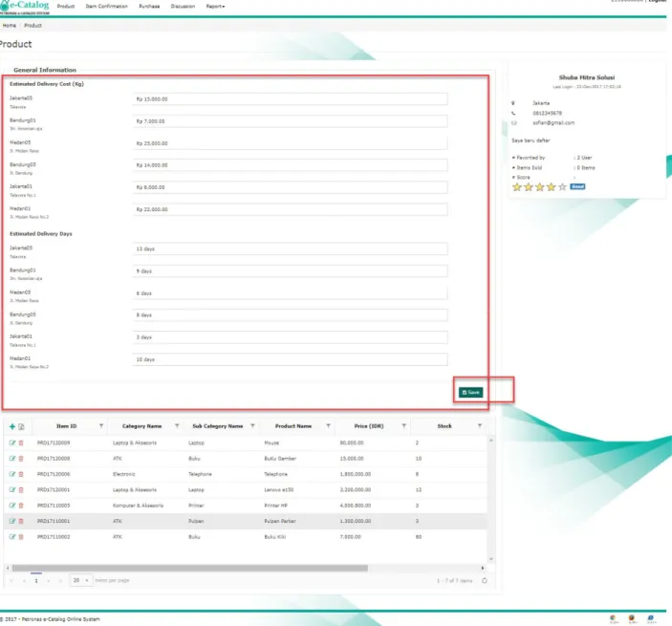Image resolution: width=672 pixels, height=626 pixels.
Task: Open the Item Confirmation menu item
Action: [x=107, y=7]
